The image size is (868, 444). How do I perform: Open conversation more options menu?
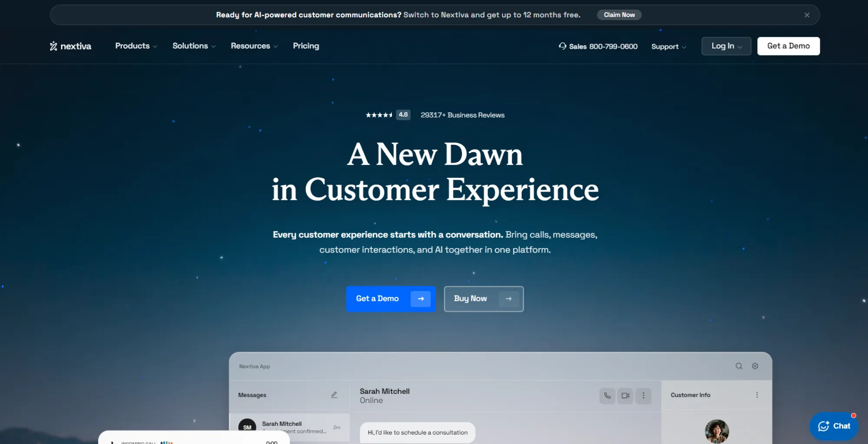coord(643,395)
